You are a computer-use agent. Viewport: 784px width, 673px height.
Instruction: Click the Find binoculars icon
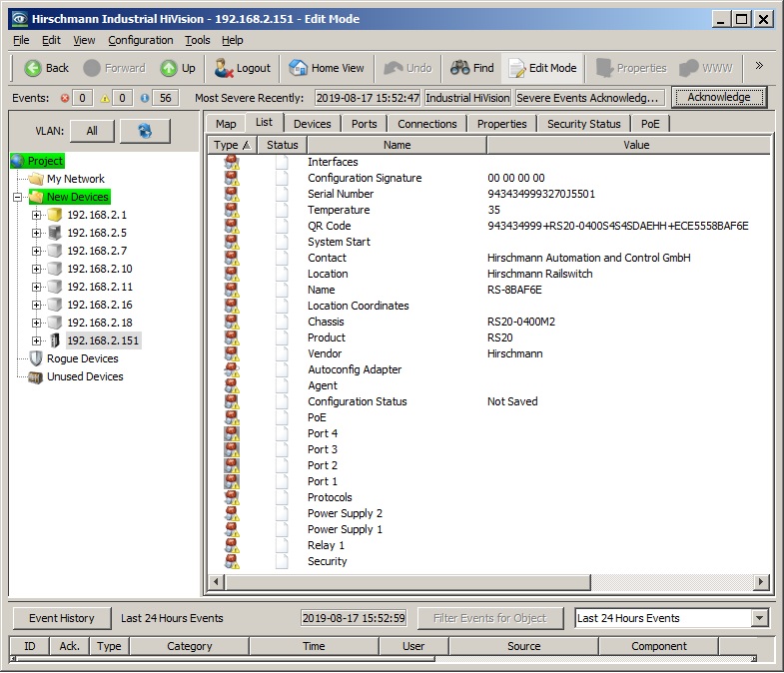(459, 68)
